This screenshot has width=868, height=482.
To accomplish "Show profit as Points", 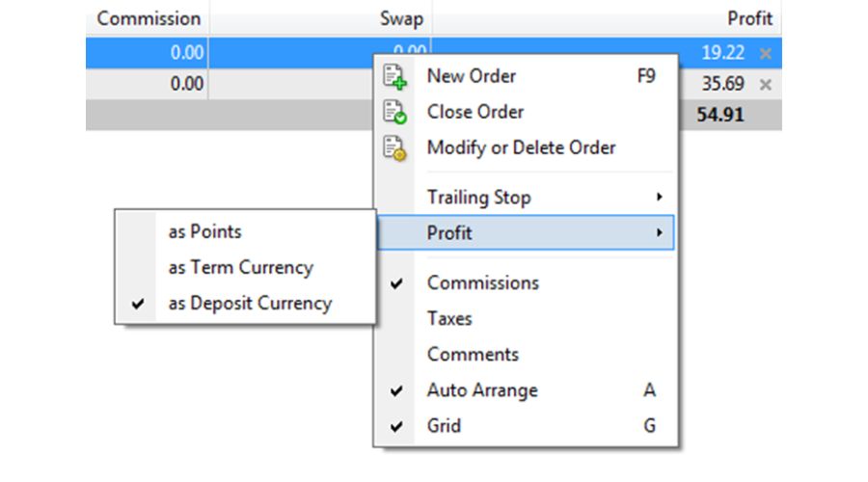I will click(204, 231).
